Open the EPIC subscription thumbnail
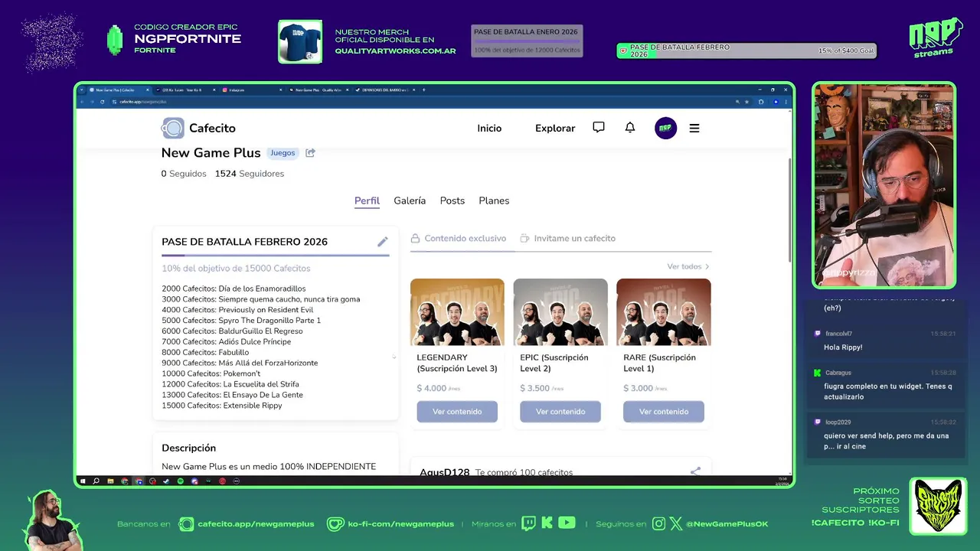This screenshot has height=551, width=980. click(560, 312)
